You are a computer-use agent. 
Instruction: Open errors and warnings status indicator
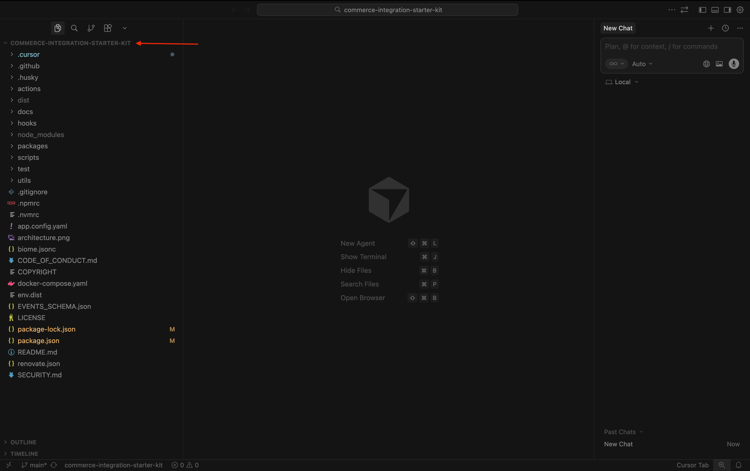tap(185, 465)
